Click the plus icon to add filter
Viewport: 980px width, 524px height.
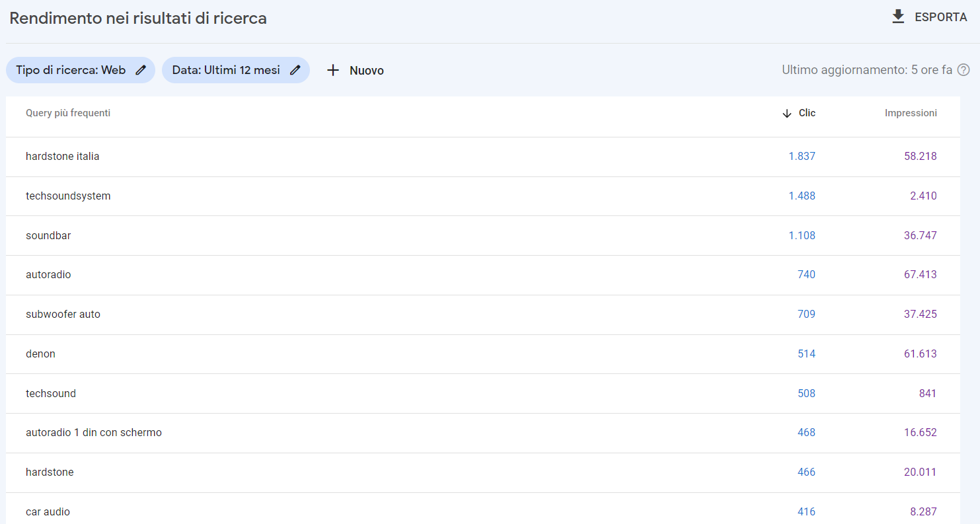(333, 70)
